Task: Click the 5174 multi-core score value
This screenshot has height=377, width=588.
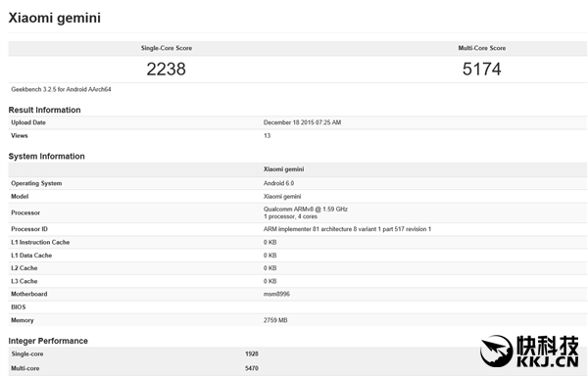Action: pyautogui.click(x=482, y=69)
